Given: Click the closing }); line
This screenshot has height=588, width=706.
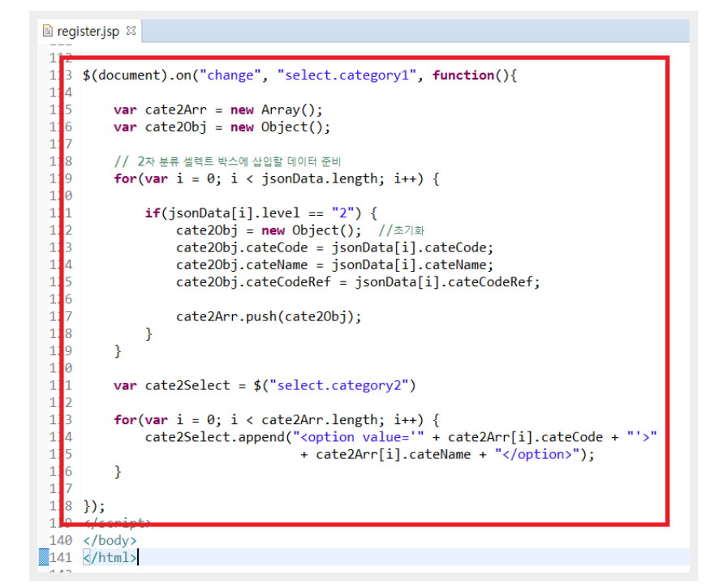Looking at the screenshot, I should [x=94, y=506].
